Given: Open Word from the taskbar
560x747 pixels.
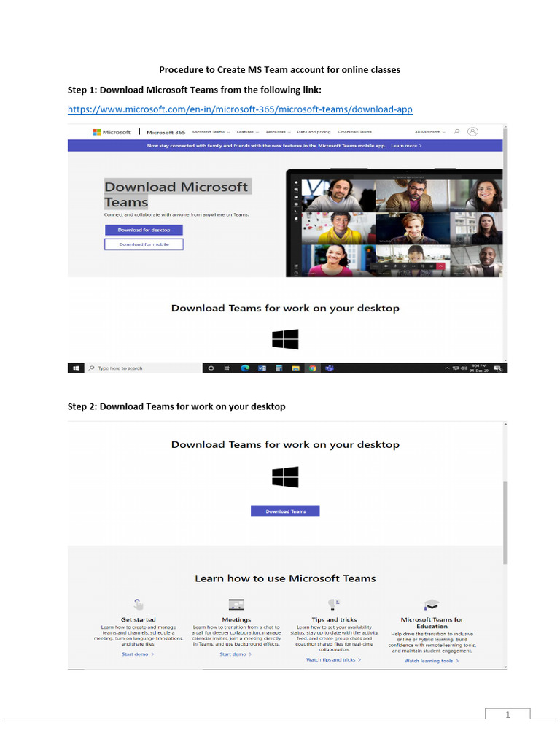Looking at the screenshot, I should (x=262, y=368).
